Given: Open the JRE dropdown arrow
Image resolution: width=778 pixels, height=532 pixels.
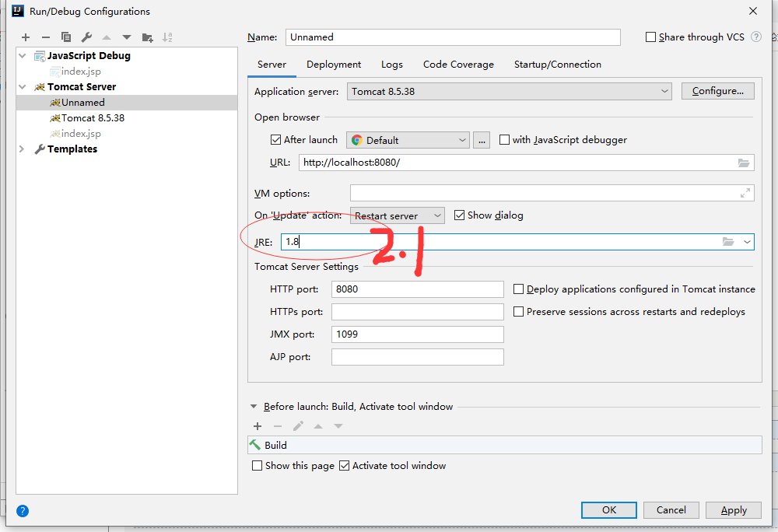Looking at the screenshot, I should 747,242.
